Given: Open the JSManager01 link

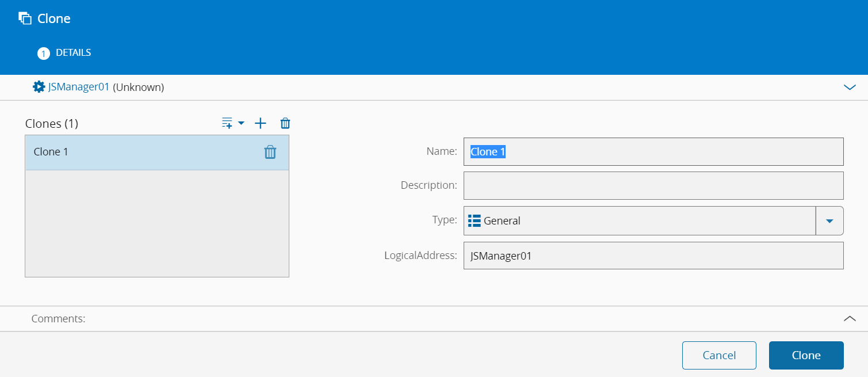Looking at the screenshot, I should click(x=79, y=87).
